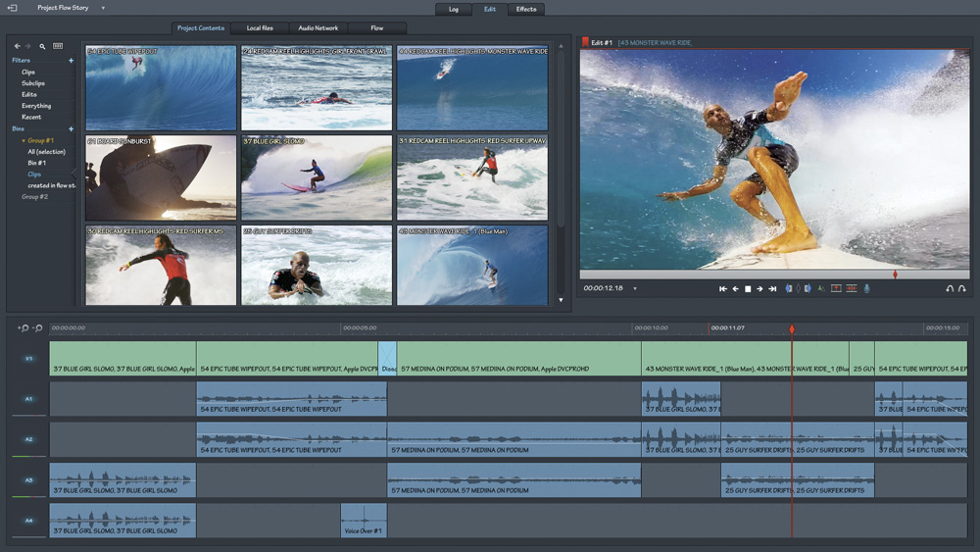Select the Everything filter
This screenshot has width=980, height=552.
36,106
